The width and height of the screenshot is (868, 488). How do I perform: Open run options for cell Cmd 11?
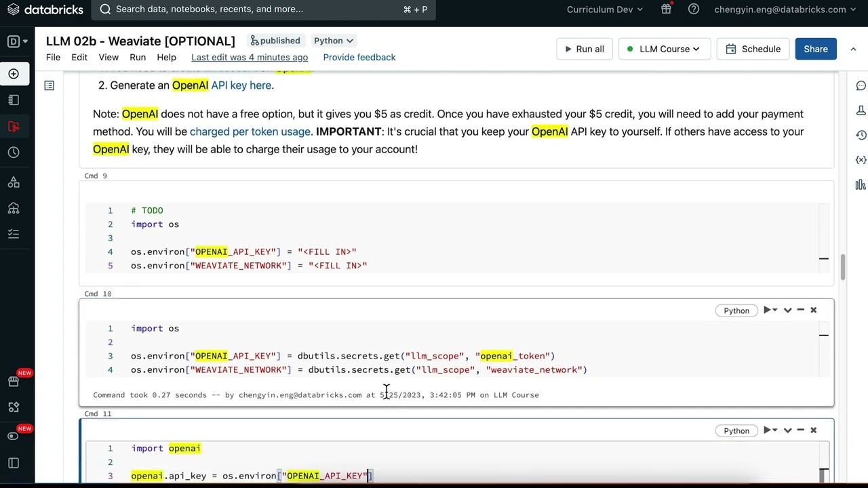770,430
